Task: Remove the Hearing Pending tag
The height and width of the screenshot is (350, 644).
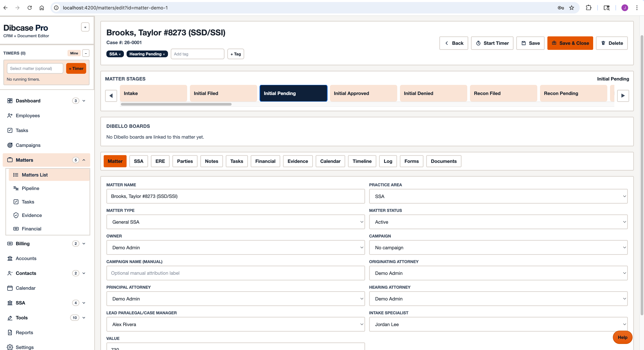Action: pos(164,54)
